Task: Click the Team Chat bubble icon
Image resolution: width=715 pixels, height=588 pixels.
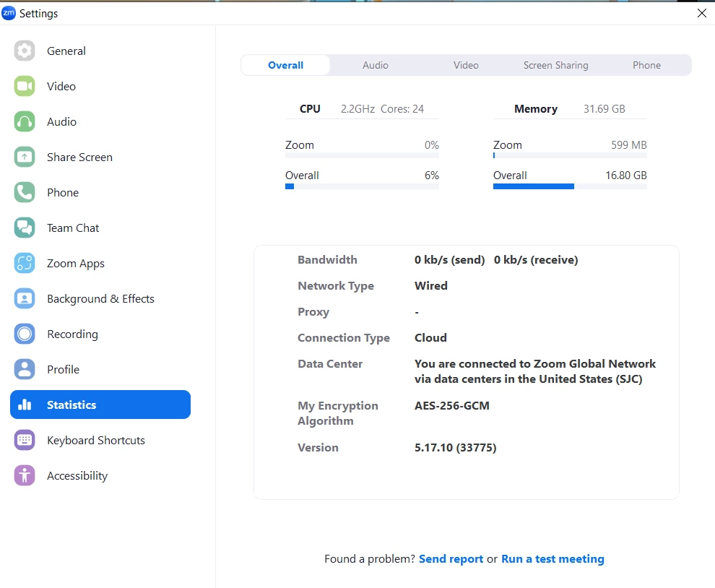Action: click(25, 228)
